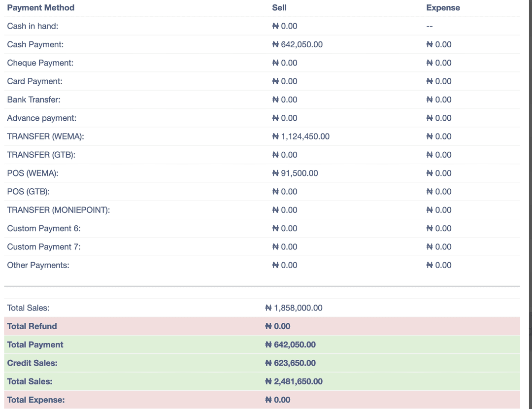Click the POS (WEMA) sell amount 91,500.00

point(295,173)
